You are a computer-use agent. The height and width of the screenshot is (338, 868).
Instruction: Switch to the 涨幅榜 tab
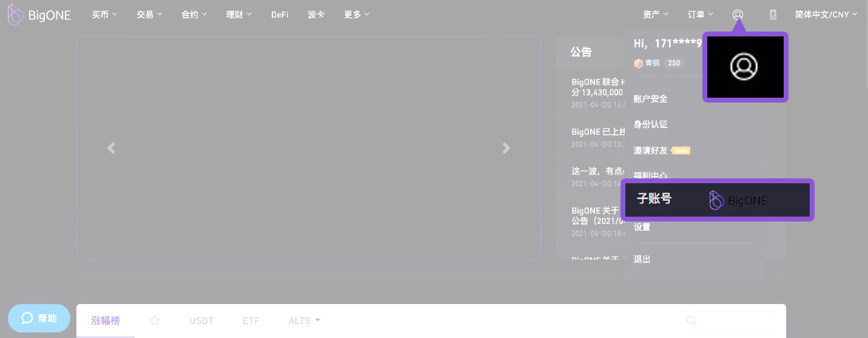point(106,320)
